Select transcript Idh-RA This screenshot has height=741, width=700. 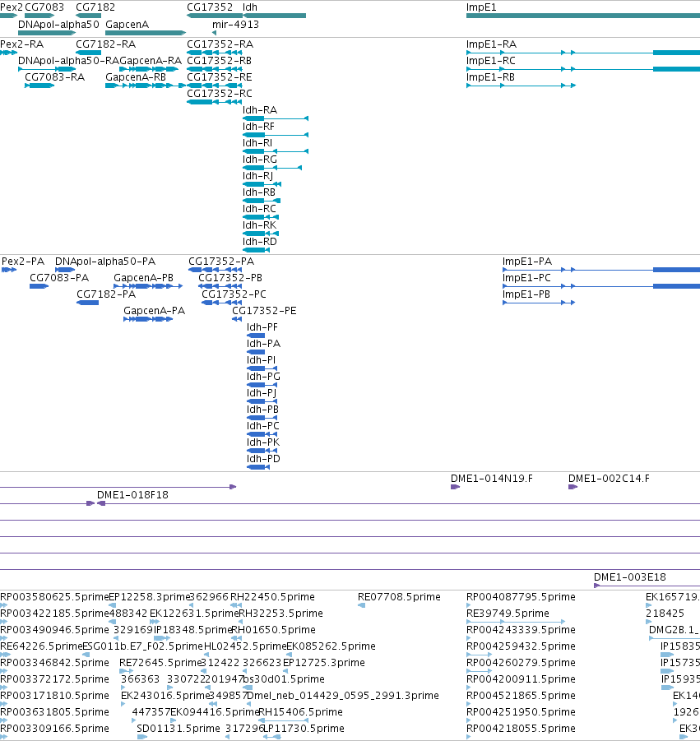(259, 110)
